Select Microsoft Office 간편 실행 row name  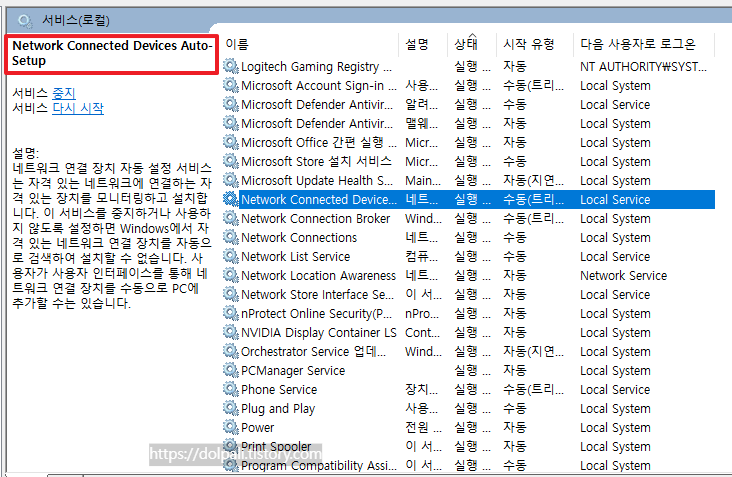pyautogui.click(x=319, y=142)
